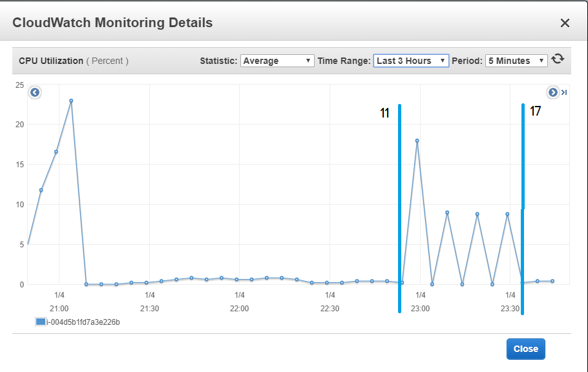Pan the chart backward with the left arrow

point(34,92)
